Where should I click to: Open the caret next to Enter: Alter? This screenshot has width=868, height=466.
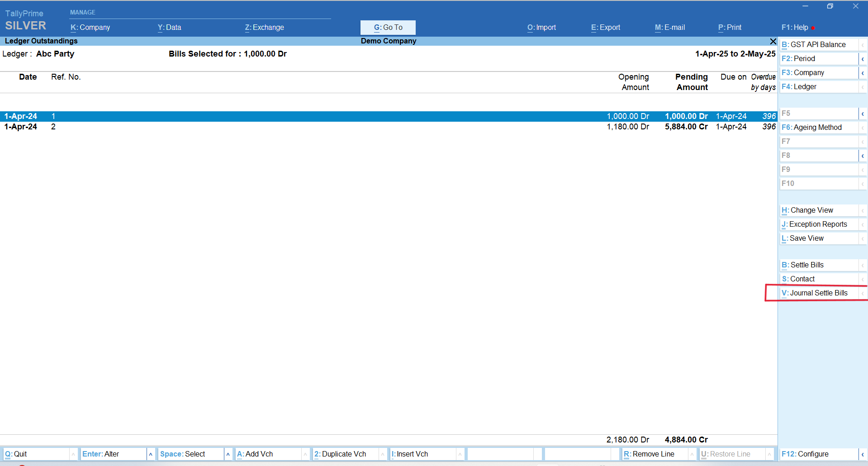coord(151,454)
